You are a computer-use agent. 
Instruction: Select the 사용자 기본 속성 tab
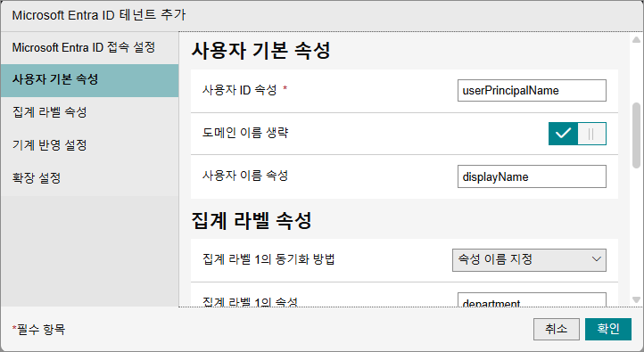tap(89, 80)
